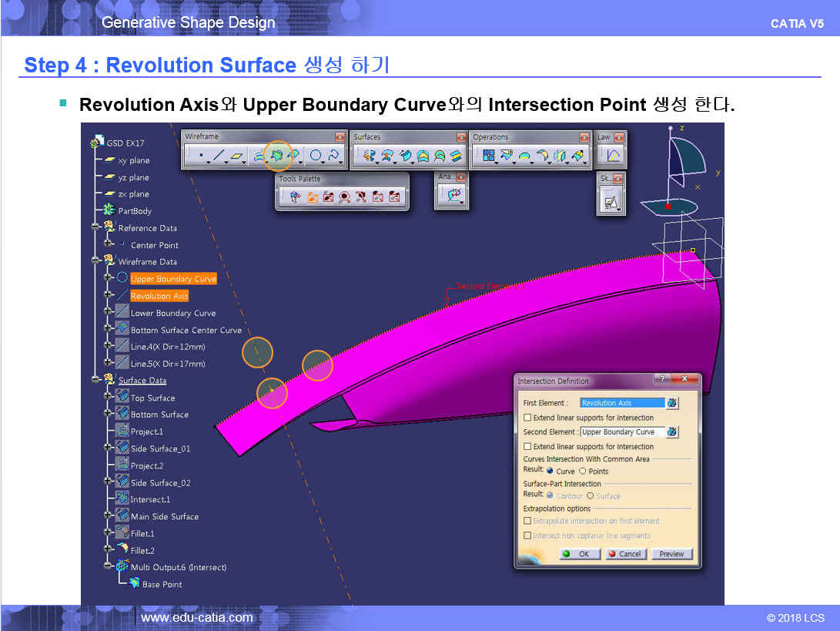Select the Sketcher tool icon
The image size is (840, 631).
tap(611, 203)
